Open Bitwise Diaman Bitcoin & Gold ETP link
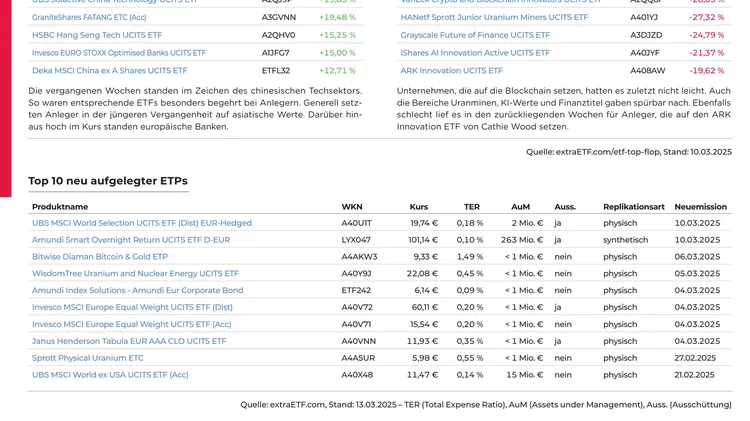Screen dimensions: 750x421 [x=100, y=256]
